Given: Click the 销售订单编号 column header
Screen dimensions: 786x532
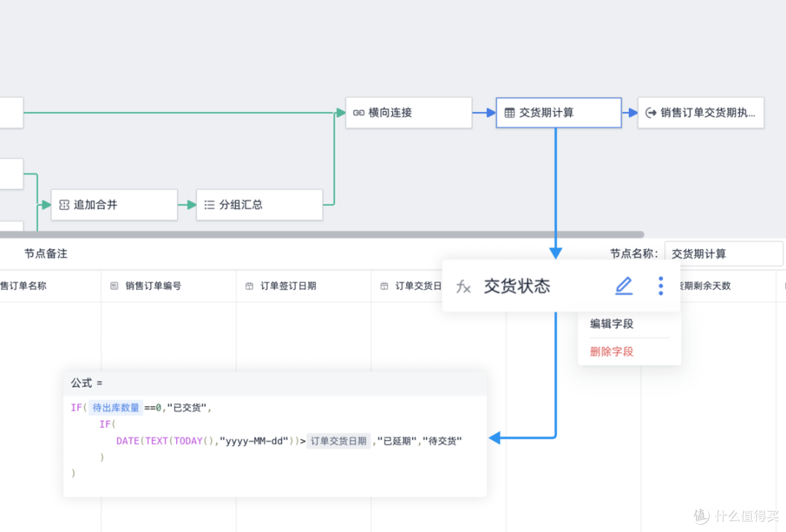Looking at the screenshot, I should tap(168, 286).
